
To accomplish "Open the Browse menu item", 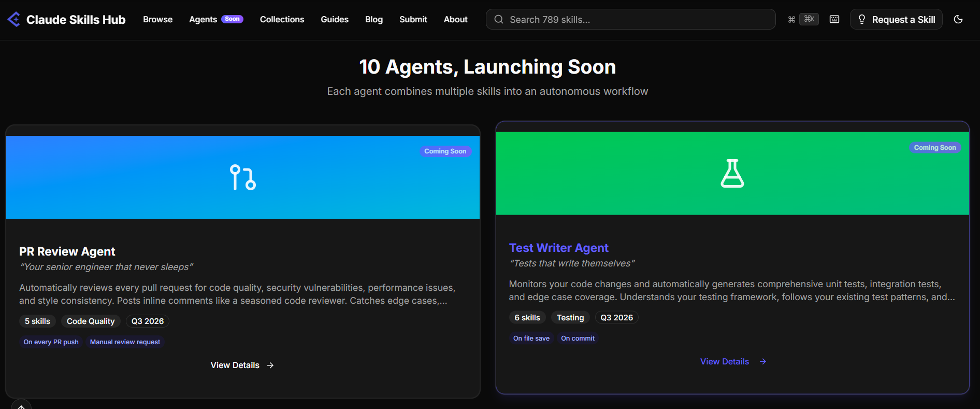I will (x=158, y=19).
